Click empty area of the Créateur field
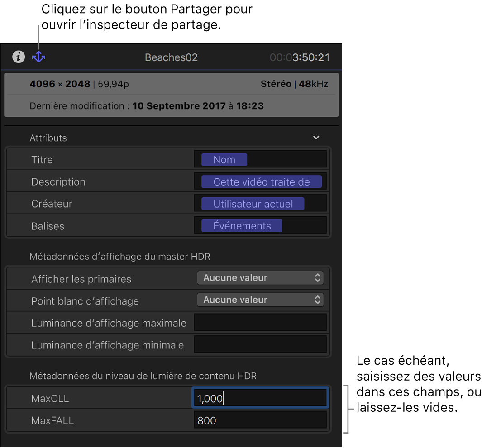 (x=315, y=204)
